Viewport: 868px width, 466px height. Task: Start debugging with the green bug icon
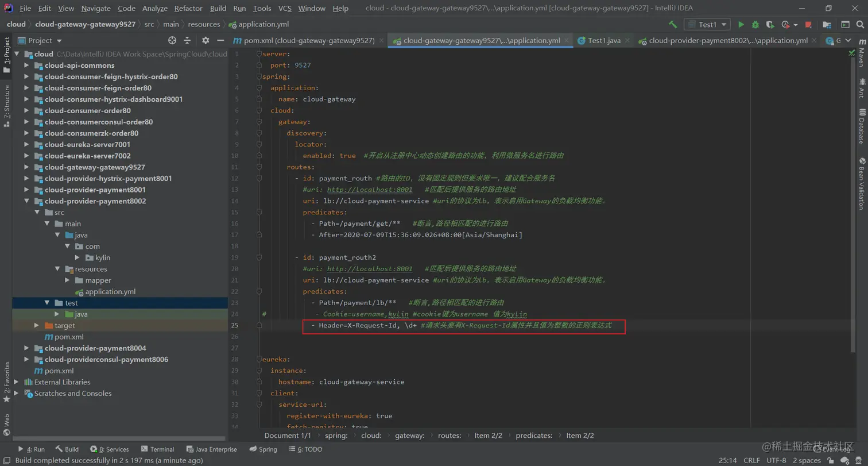755,25
